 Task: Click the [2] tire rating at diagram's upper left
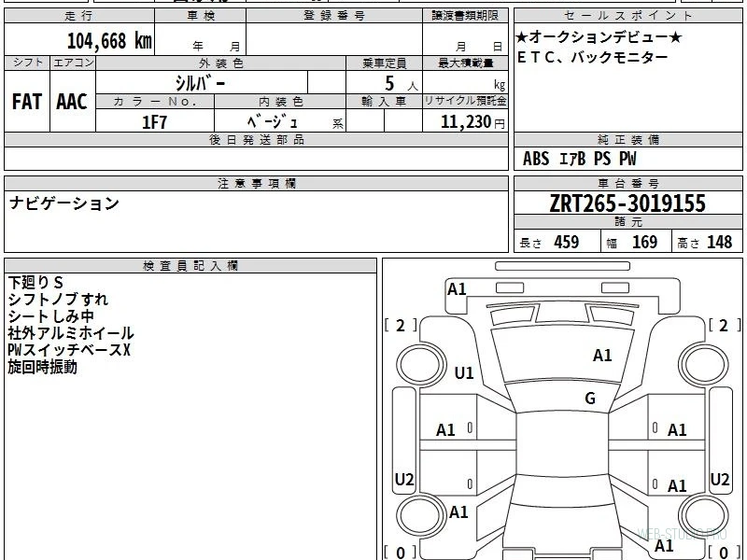401,326
